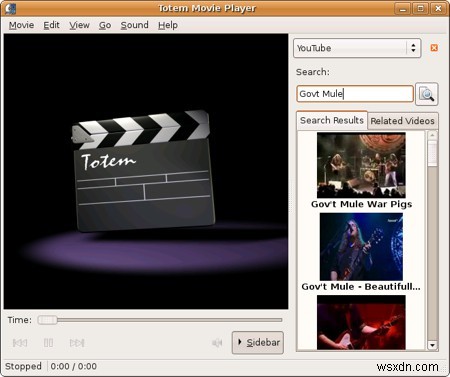Screen dimensions: 450x377
Task: Switch to the Search Results tab
Action: 332,120
